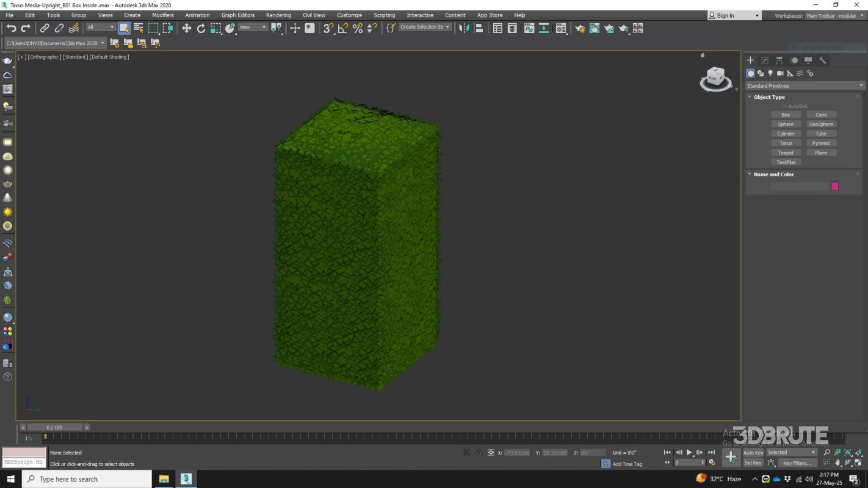Select the Select and Move tool
The height and width of the screenshot is (488, 868).
(186, 28)
